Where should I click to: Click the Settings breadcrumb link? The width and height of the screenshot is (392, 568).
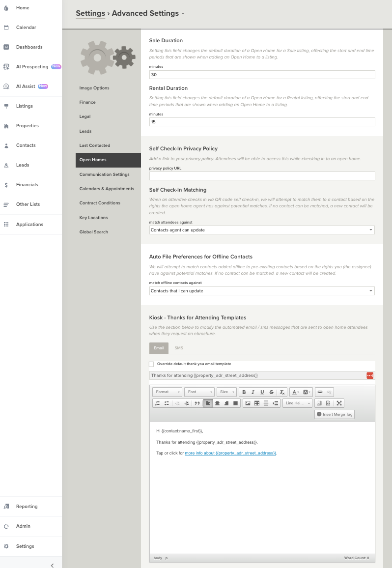click(90, 13)
